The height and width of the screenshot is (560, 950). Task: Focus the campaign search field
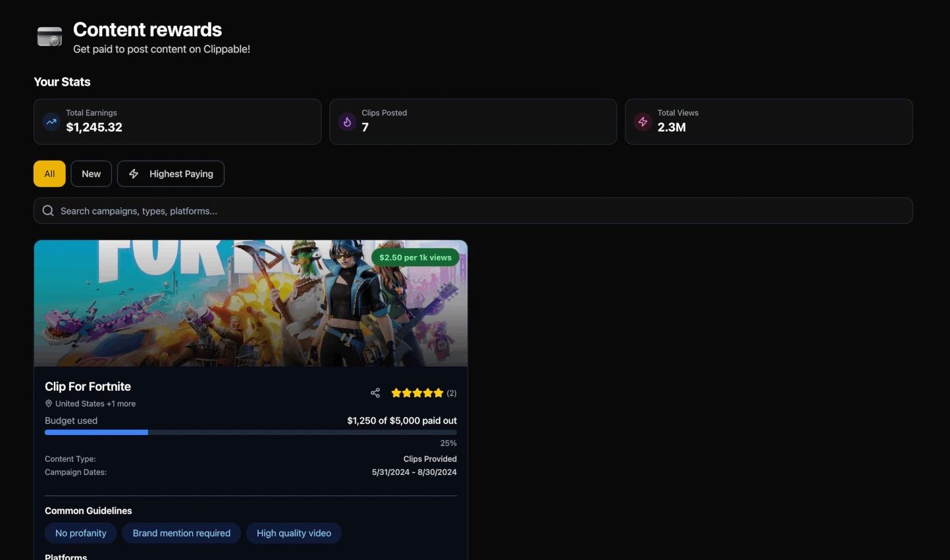[x=473, y=211]
